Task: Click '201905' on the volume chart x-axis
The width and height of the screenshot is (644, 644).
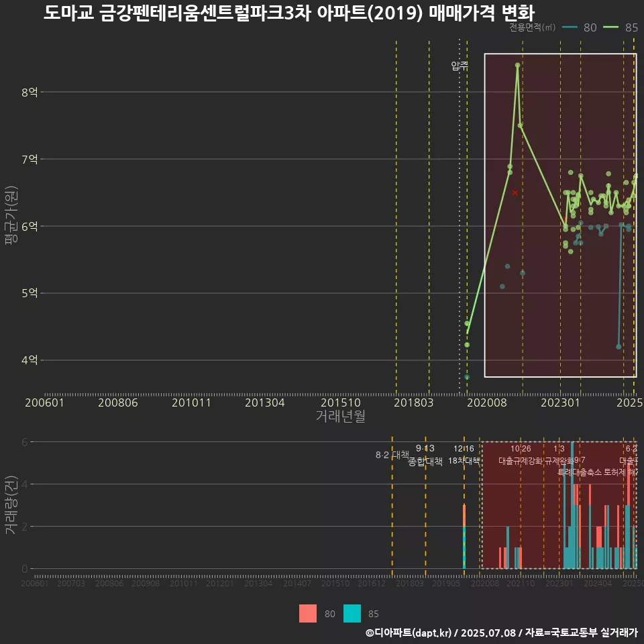Action: click(x=446, y=583)
